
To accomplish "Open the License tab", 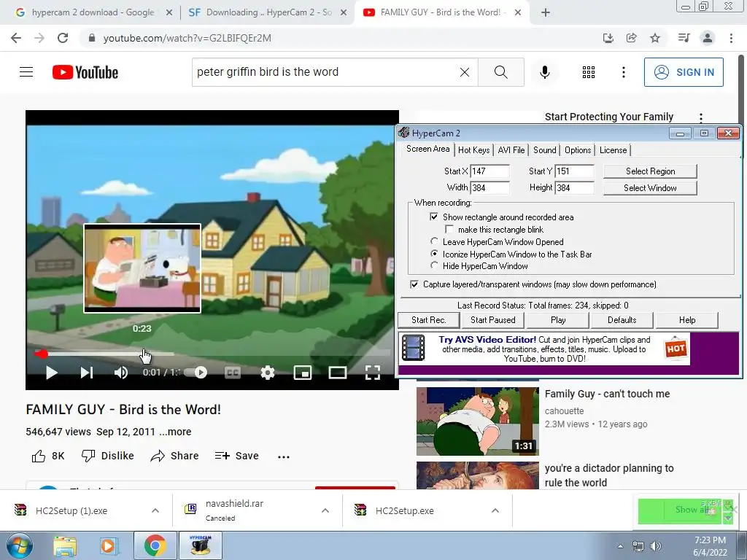I will coord(613,150).
